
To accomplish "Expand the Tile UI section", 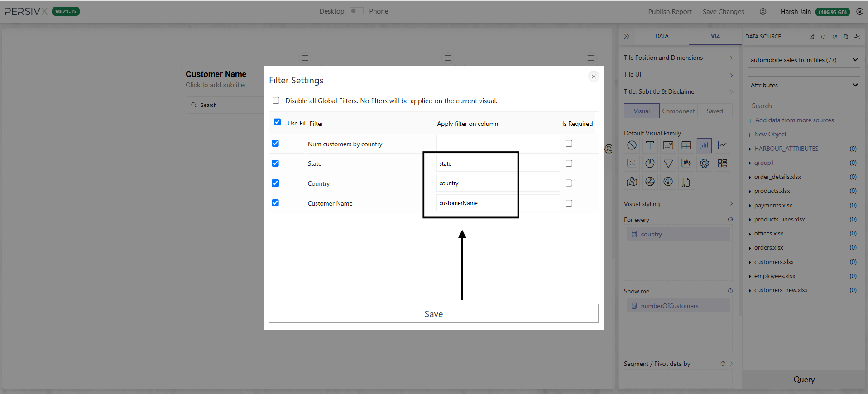I will pyautogui.click(x=678, y=74).
